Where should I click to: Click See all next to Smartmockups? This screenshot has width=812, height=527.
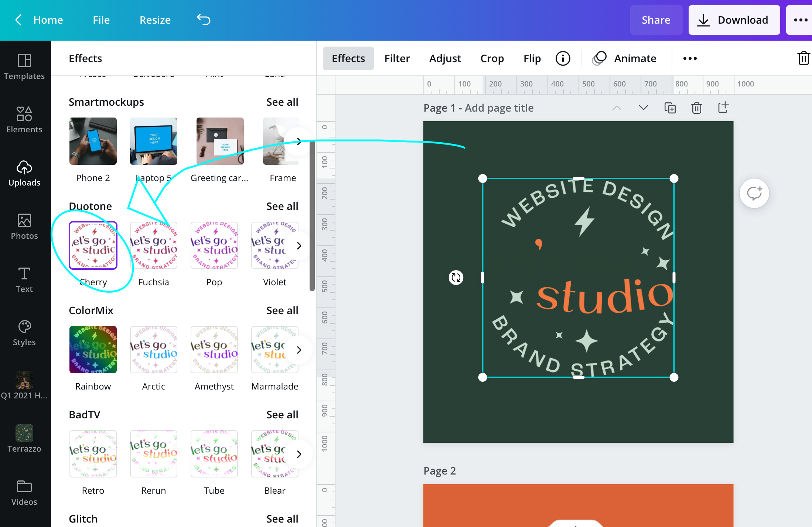tap(282, 102)
